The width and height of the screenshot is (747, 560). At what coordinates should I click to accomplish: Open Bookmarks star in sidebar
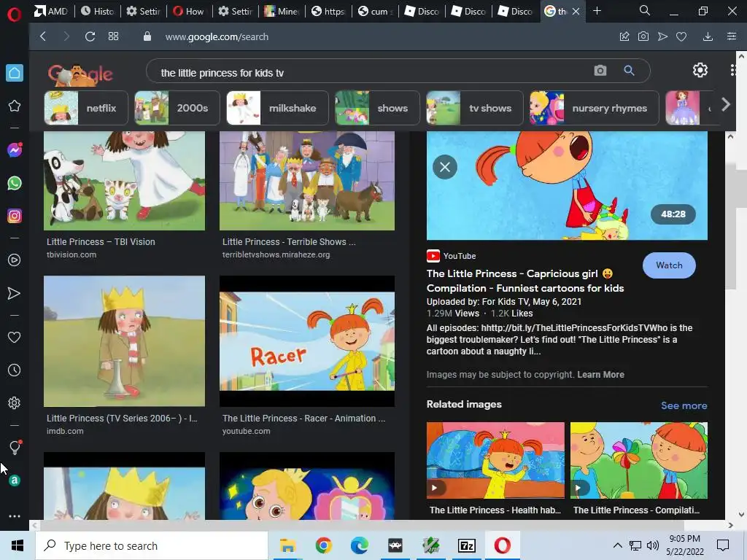click(x=15, y=106)
